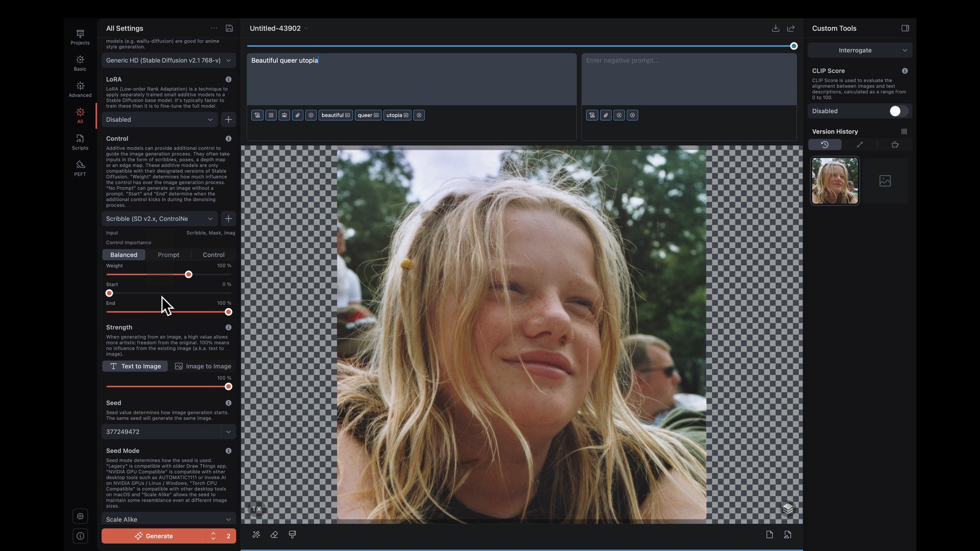
Task: Select the eraser tool below the canvas
Action: coord(274,535)
